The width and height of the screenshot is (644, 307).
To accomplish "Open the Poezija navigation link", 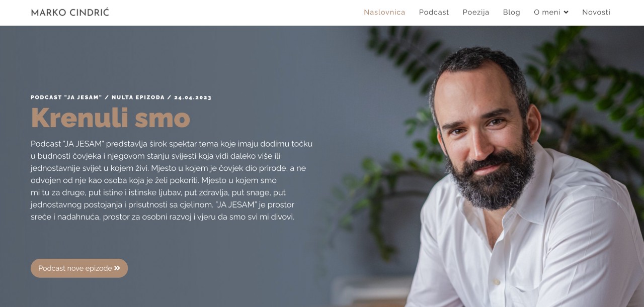I will (476, 12).
